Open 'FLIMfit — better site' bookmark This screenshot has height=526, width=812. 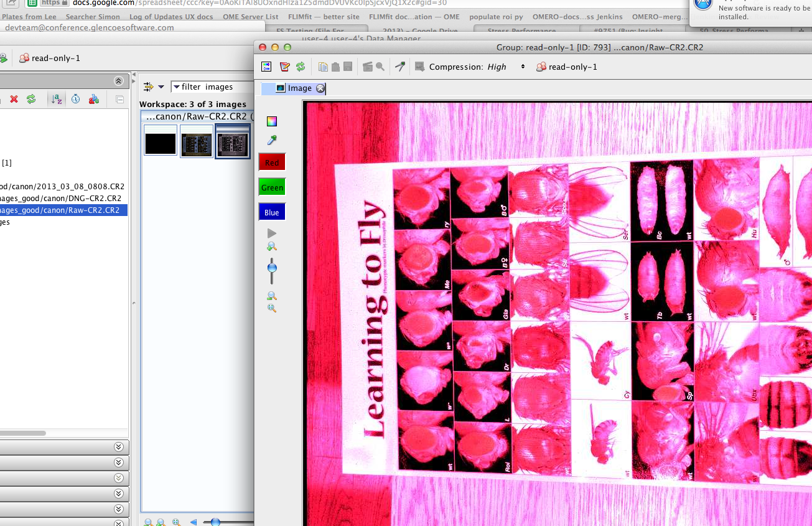pos(324,17)
